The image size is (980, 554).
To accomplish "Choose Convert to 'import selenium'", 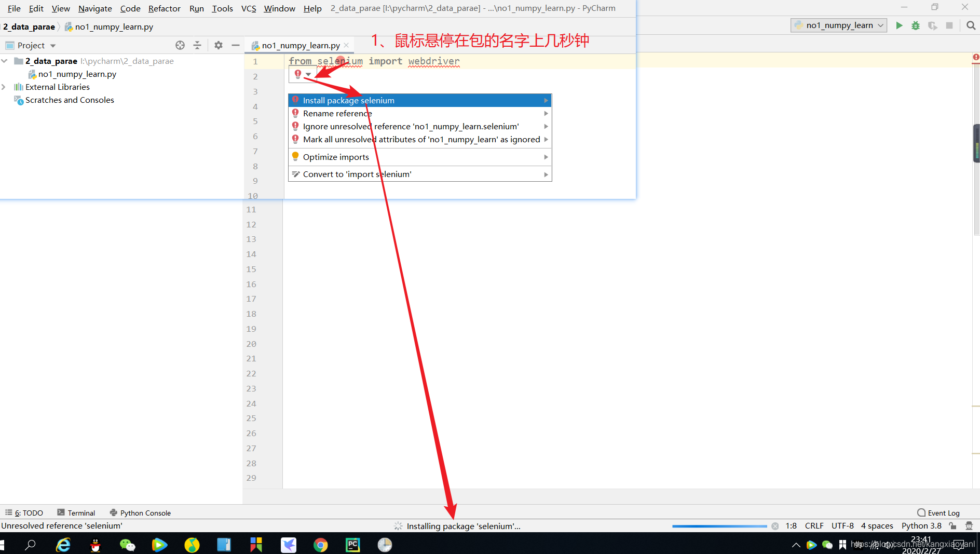I will click(x=419, y=174).
